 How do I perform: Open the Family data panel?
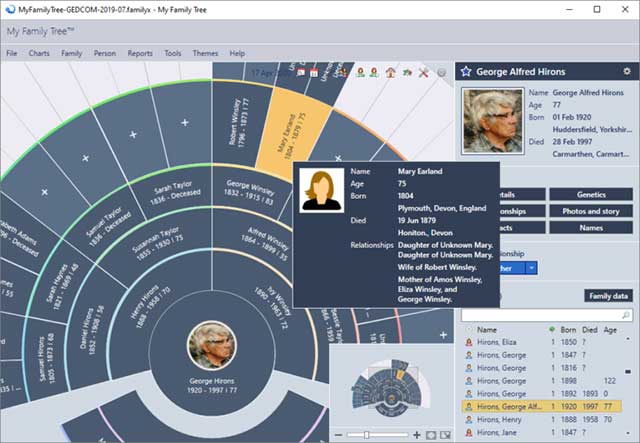pyautogui.click(x=608, y=296)
